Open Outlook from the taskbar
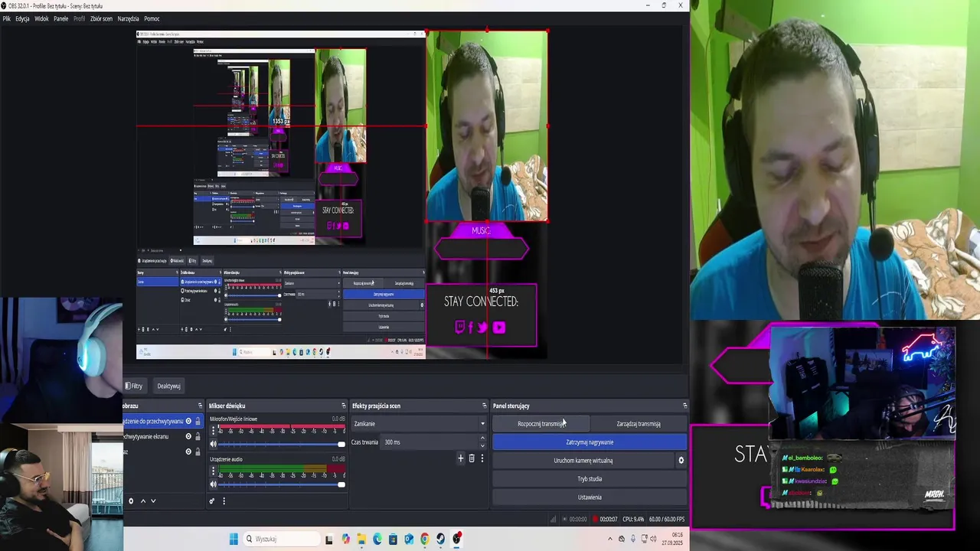Screen dimensions: 980x551 click(x=409, y=539)
